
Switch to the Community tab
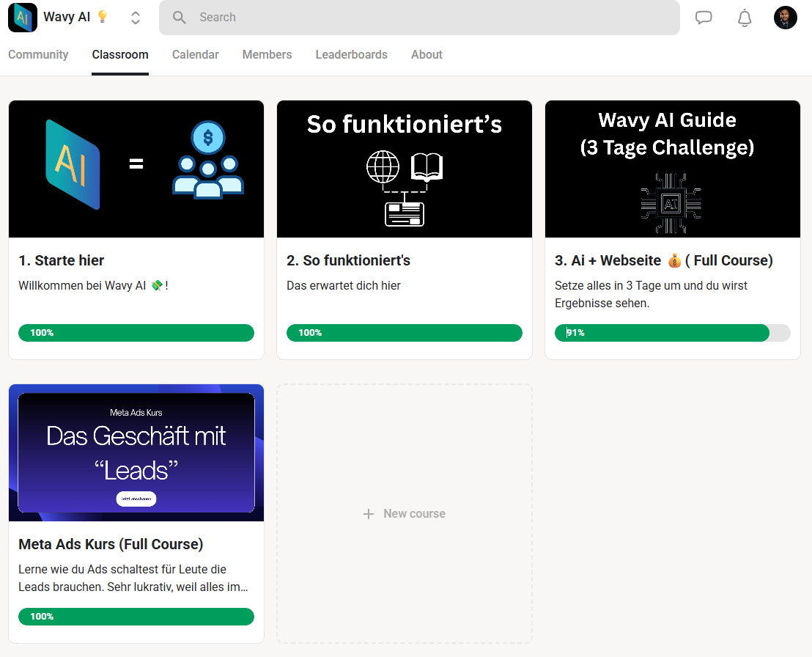click(38, 54)
